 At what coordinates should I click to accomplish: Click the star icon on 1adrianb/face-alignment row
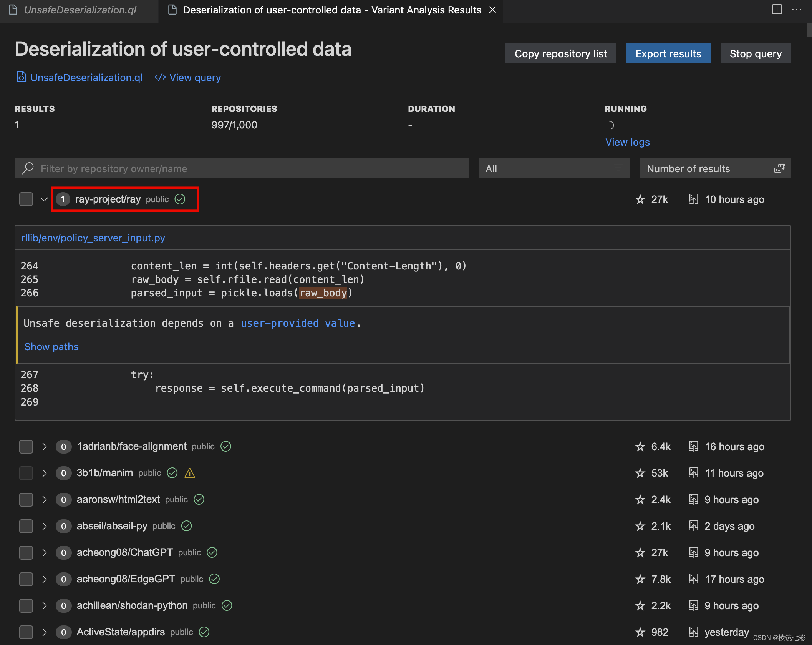click(x=640, y=446)
